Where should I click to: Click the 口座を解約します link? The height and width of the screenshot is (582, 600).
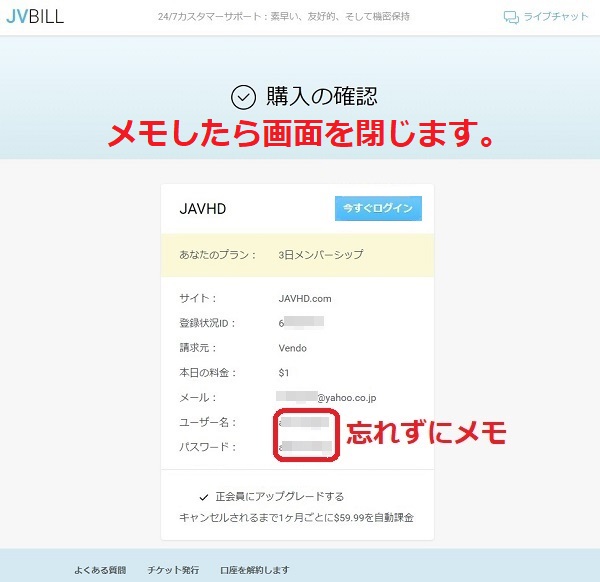pyautogui.click(x=254, y=570)
